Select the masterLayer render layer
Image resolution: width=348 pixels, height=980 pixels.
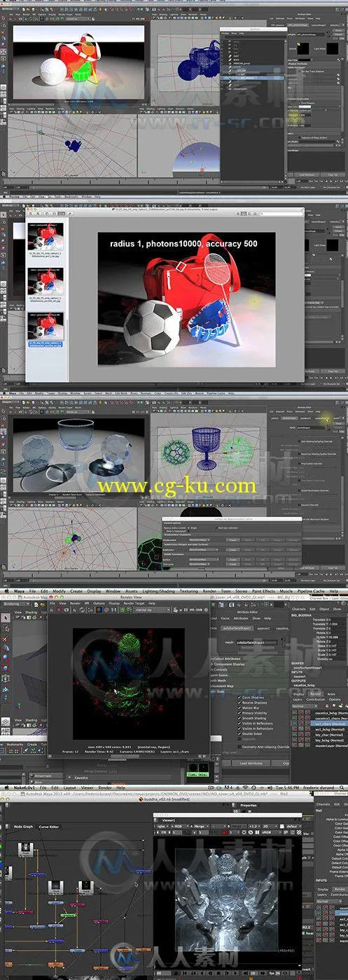[x=332, y=745]
